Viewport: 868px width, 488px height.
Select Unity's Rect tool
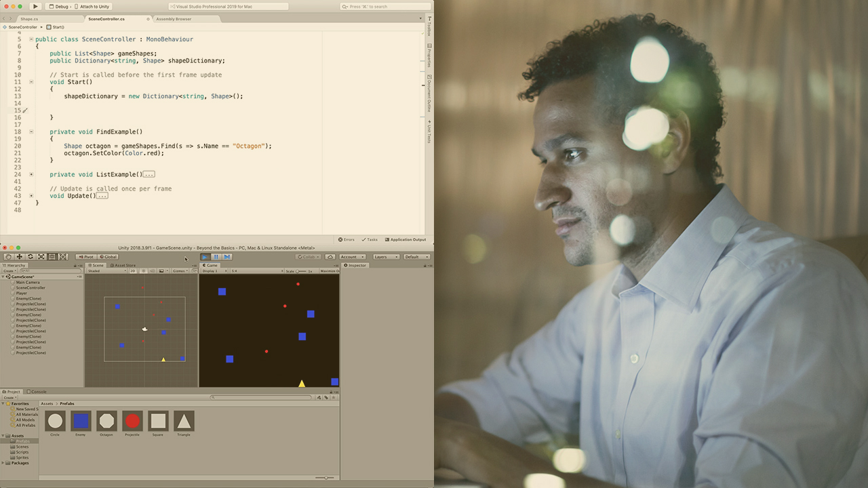(x=52, y=257)
